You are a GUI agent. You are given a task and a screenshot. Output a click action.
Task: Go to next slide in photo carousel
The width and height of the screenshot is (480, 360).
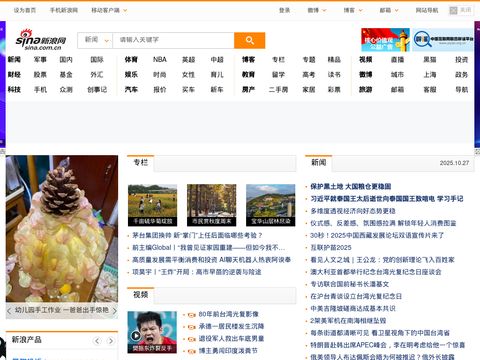[114, 311]
